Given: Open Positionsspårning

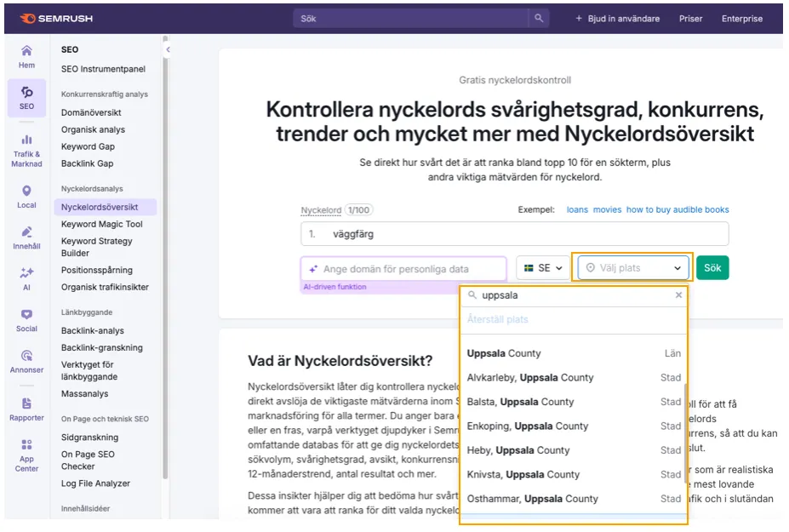Looking at the screenshot, I should (97, 270).
